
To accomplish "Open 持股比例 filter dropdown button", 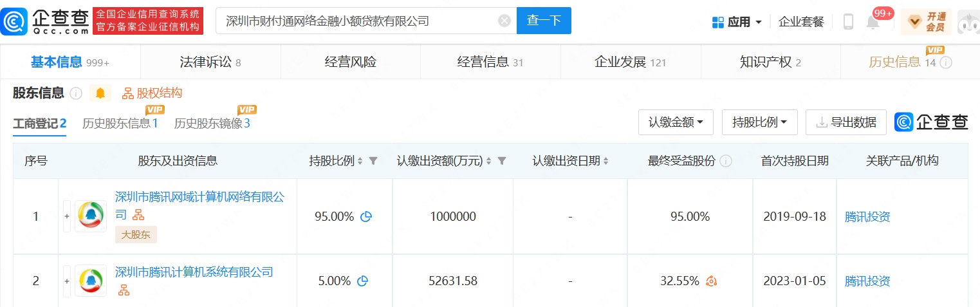I will click(x=760, y=122).
